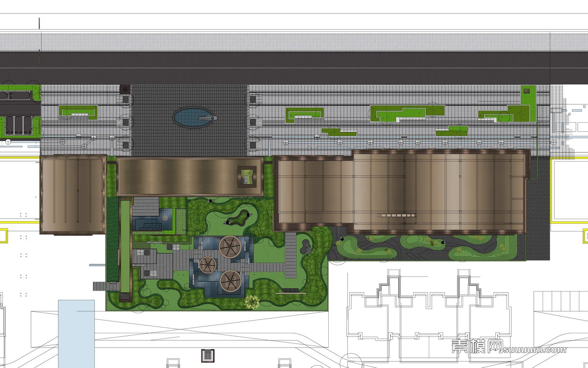Select the smallest round pavilion roof
The width and height of the screenshot is (588, 368).
[207, 265]
